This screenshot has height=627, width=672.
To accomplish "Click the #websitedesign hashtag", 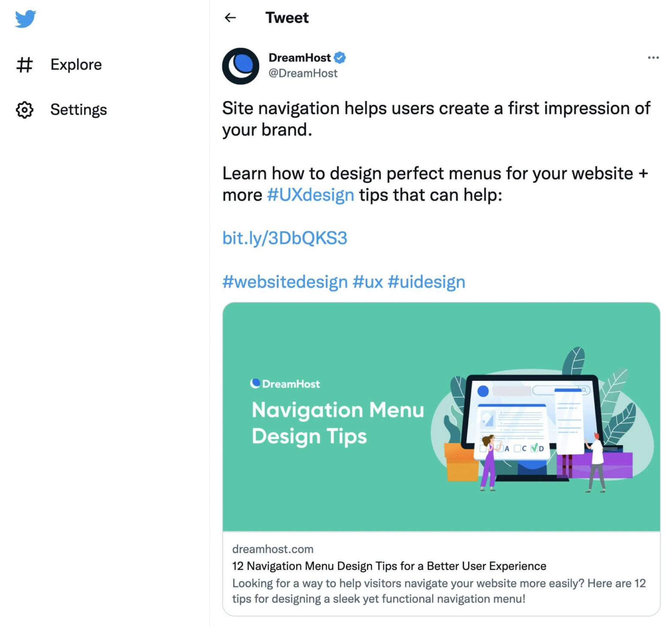I will (285, 282).
